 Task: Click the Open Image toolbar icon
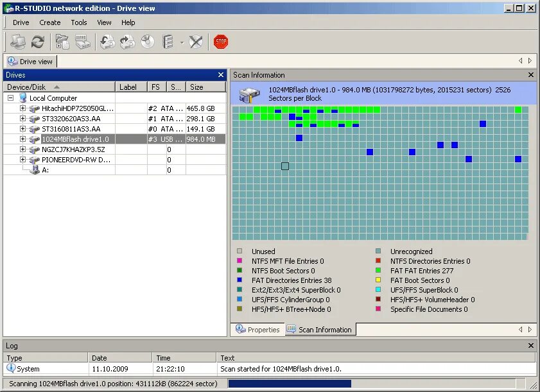click(x=107, y=42)
